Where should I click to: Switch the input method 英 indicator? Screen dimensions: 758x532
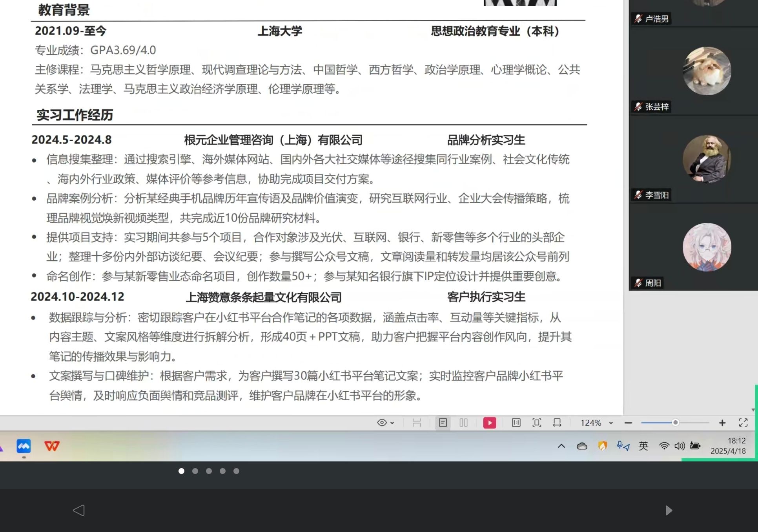coord(643,446)
